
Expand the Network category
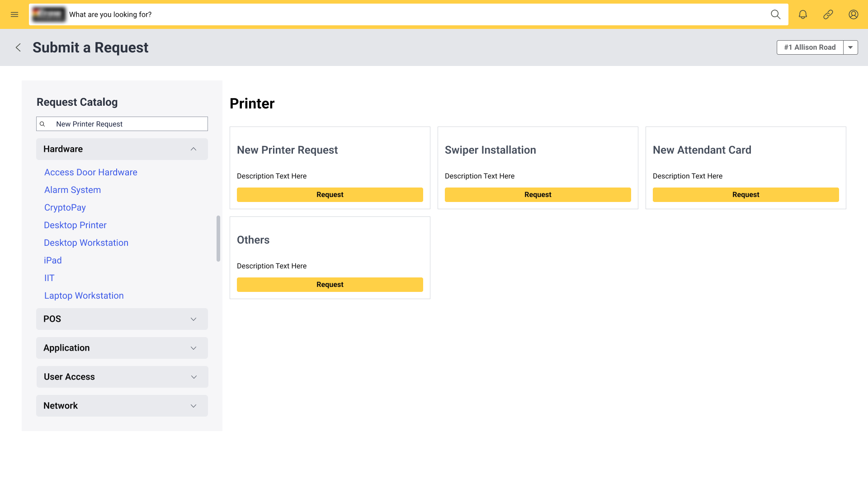[x=193, y=406]
